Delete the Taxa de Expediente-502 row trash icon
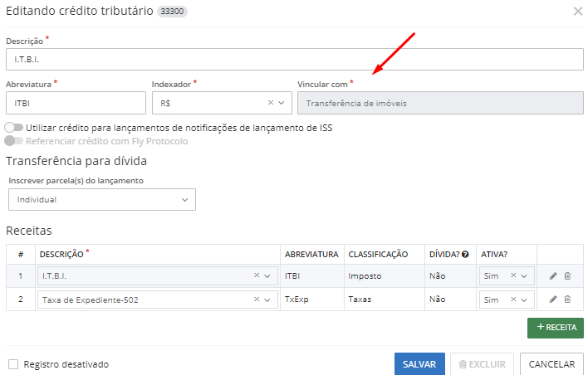 click(x=567, y=300)
